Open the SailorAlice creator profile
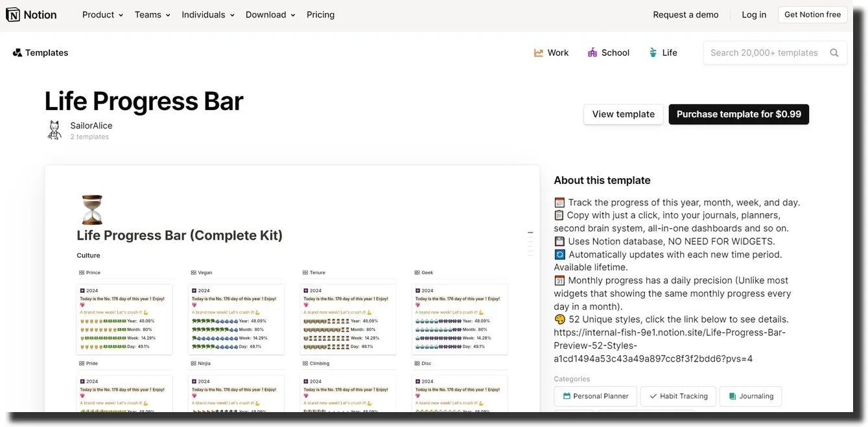Image resolution: width=868 pixels, height=427 pixels. pos(91,126)
